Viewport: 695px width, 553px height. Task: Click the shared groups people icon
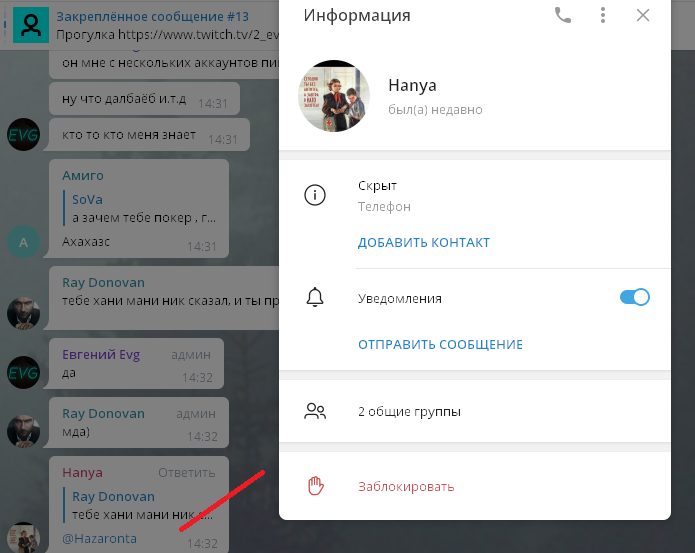tap(315, 411)
